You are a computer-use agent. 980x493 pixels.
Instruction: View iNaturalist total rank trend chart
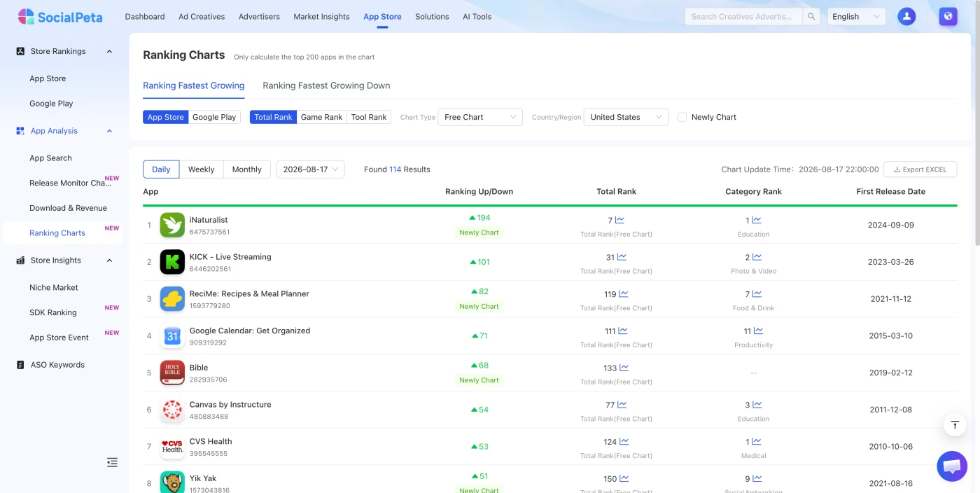pyautogui.click(x=619, y=220)
